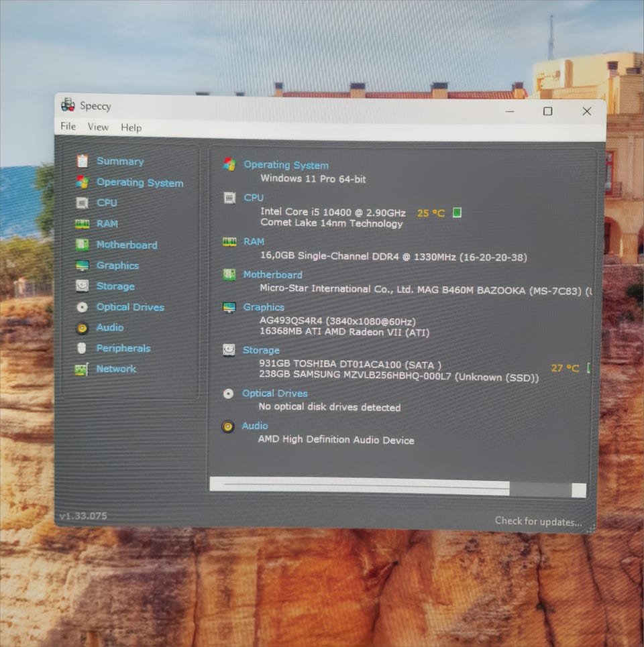Click the green CPU temperature indicator icon
This screenshot has width=644, height=647.
457,213
